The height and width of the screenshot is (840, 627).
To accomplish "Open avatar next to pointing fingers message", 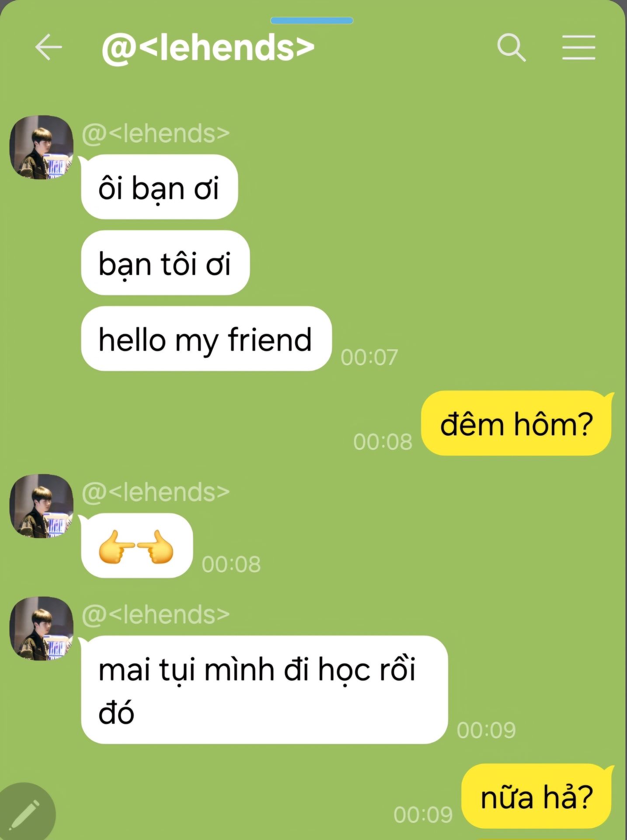I will point(42,506).
